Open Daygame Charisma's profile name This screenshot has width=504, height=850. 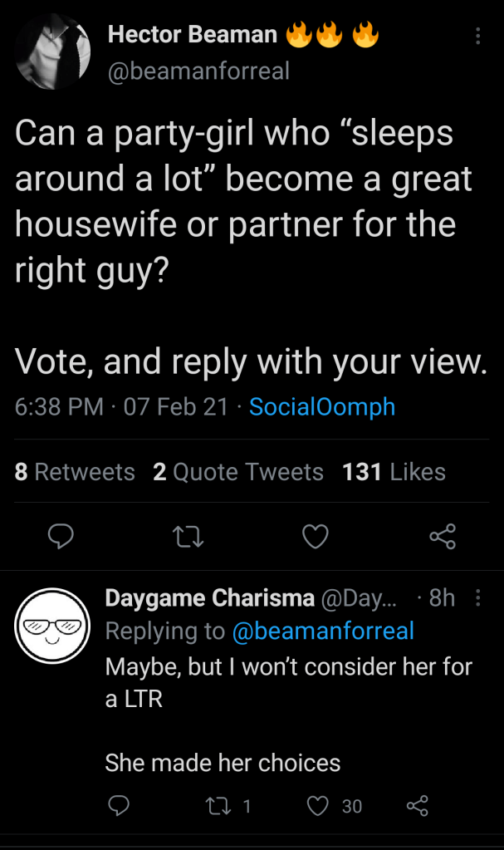tap(209, 598)
